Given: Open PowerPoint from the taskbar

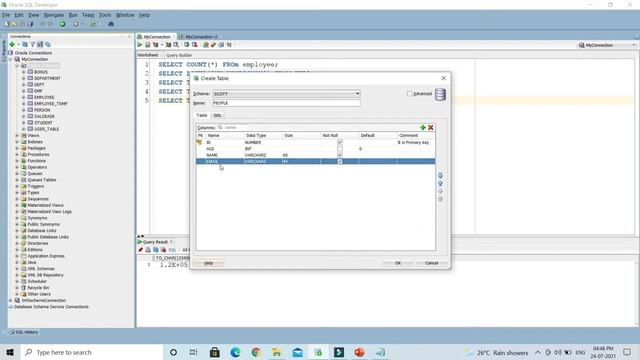Looking at the screenshot, I should pos(359,352).
